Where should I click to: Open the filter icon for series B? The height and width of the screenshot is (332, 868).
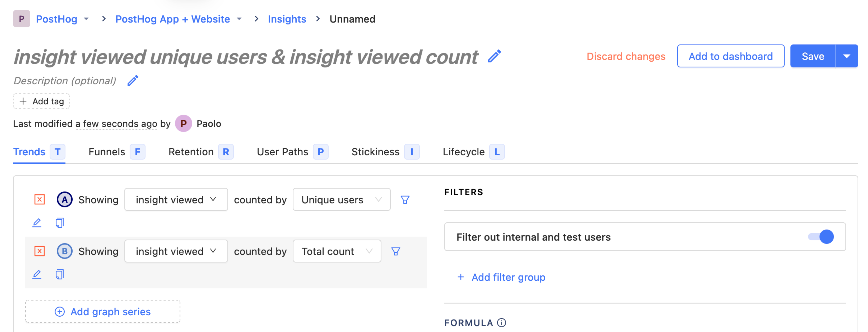[x=395, y=251]
